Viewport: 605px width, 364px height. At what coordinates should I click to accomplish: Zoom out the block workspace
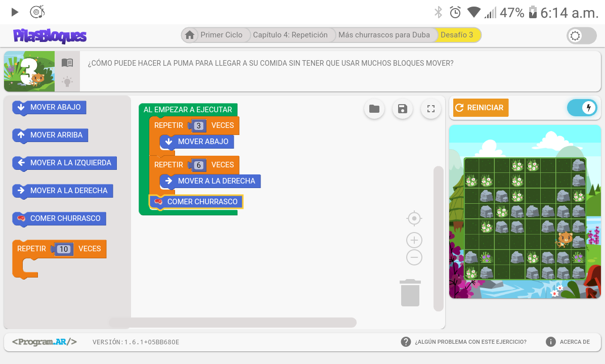coord(414,257)
